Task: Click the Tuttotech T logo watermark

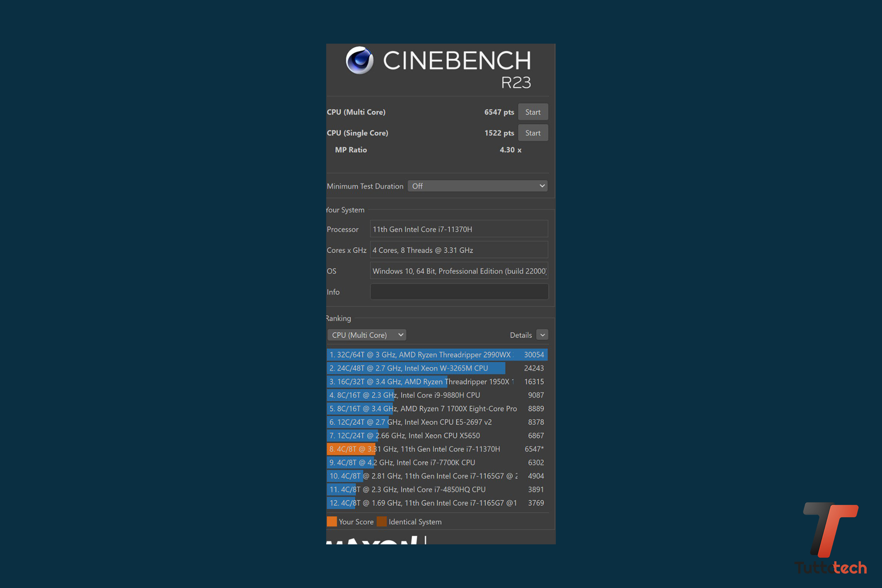Action: 830,529
